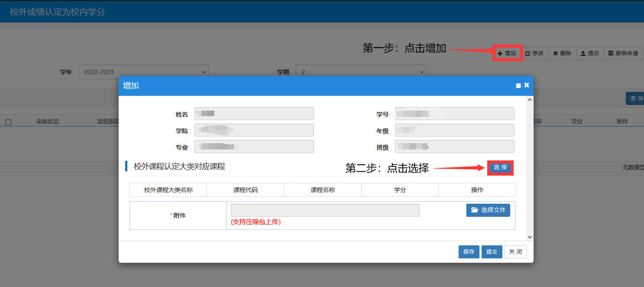Click the 审核状态 column header

[48, 121]
